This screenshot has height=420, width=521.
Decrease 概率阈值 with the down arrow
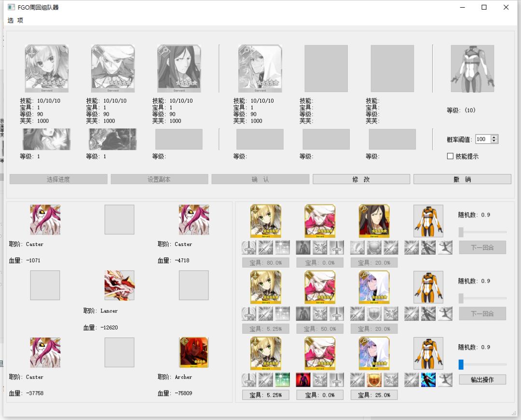(494, 141)
